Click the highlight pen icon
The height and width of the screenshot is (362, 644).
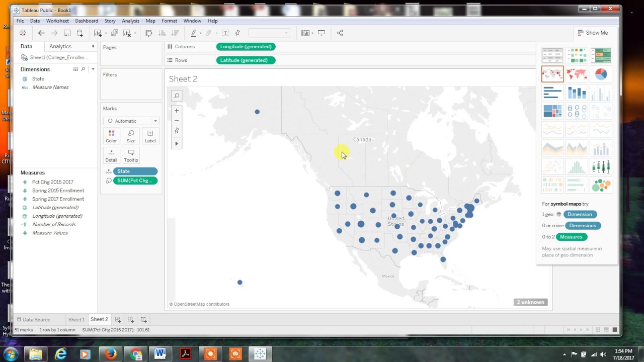pyautogui.click(x=194, y=33)
